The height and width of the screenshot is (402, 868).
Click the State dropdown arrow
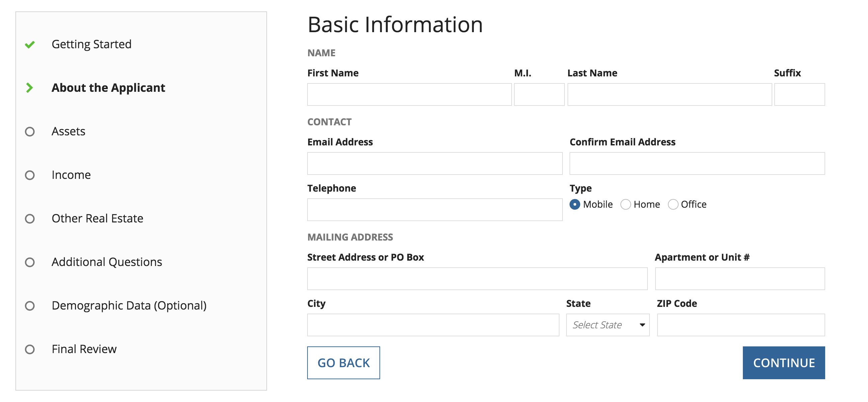[x=642, y=325]
